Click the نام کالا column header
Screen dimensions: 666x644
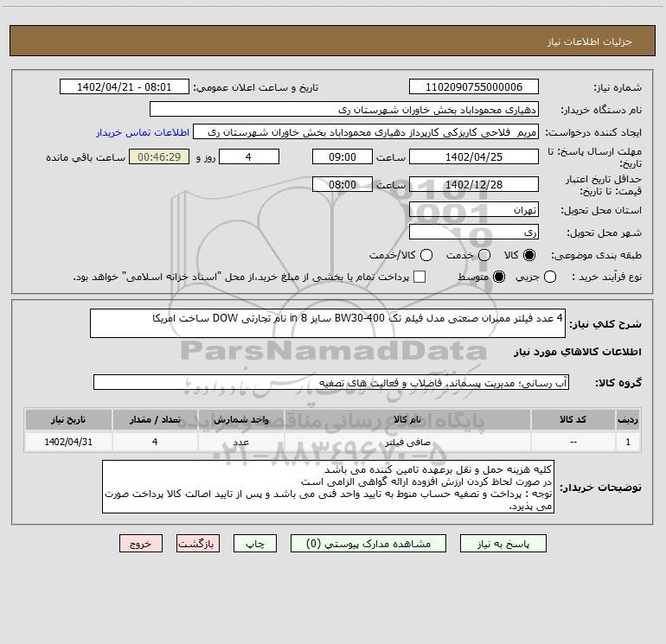pos(407,419)
